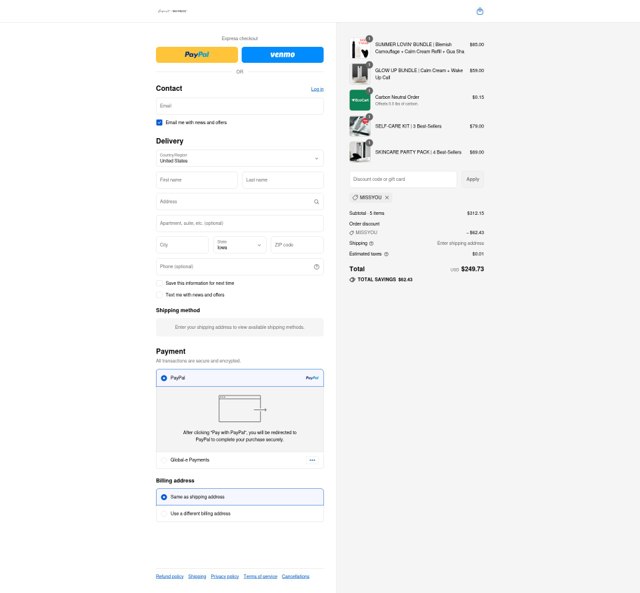Pay with PayPal express checkout button

coord(197,55)
